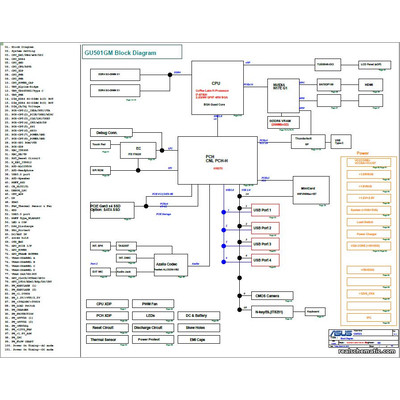Click the NVIDIA GPU block

[x=283, y=96]
